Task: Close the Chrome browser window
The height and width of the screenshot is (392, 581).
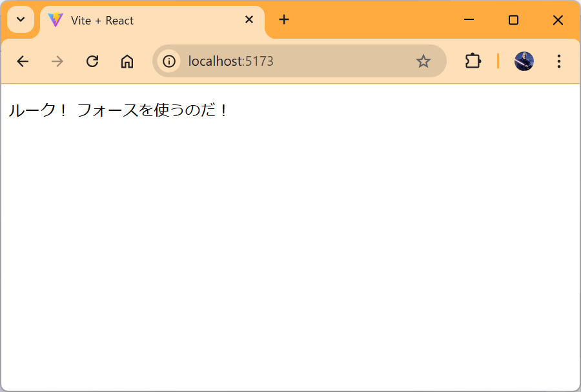Action: tap(558, 20)
